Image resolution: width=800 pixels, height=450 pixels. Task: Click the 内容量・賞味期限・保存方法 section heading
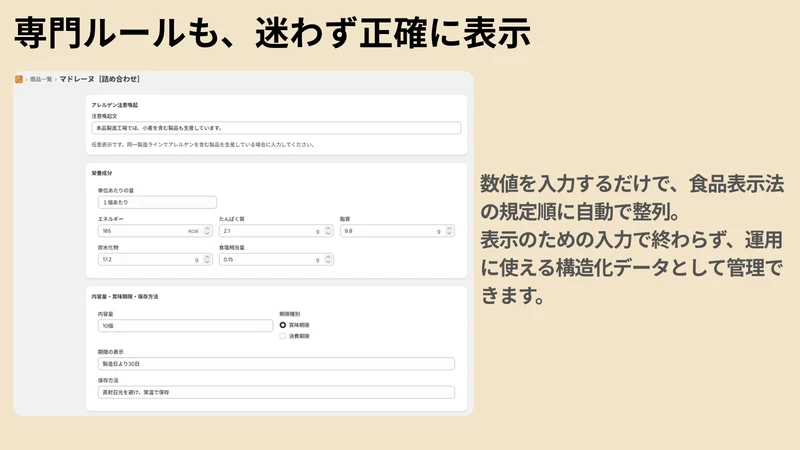click(x=125, y=296)
